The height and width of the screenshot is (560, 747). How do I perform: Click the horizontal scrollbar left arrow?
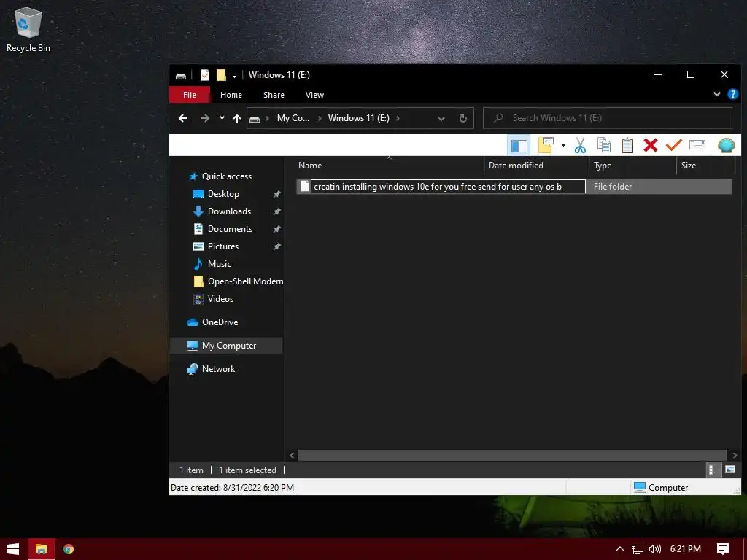coord(292,455)
